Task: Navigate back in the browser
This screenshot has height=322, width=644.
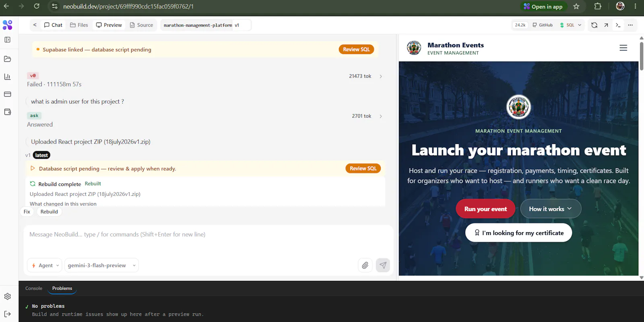Action: (6, 6)
